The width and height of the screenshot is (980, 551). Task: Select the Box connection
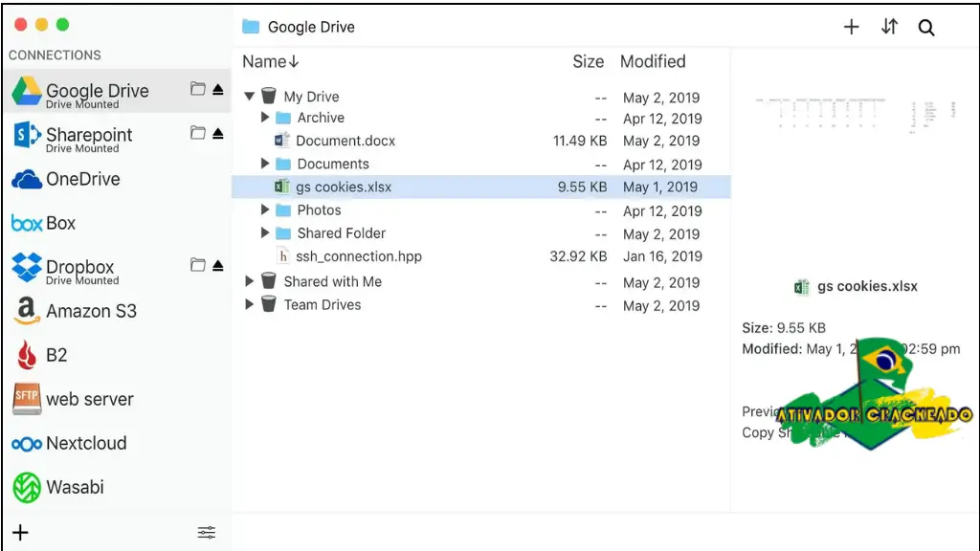click(x=117, y=223)
